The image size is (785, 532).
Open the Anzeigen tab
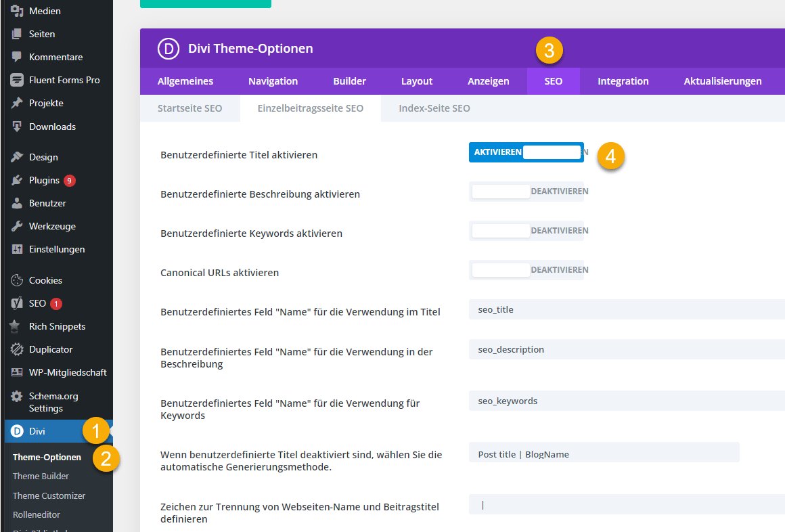[488, 81]
